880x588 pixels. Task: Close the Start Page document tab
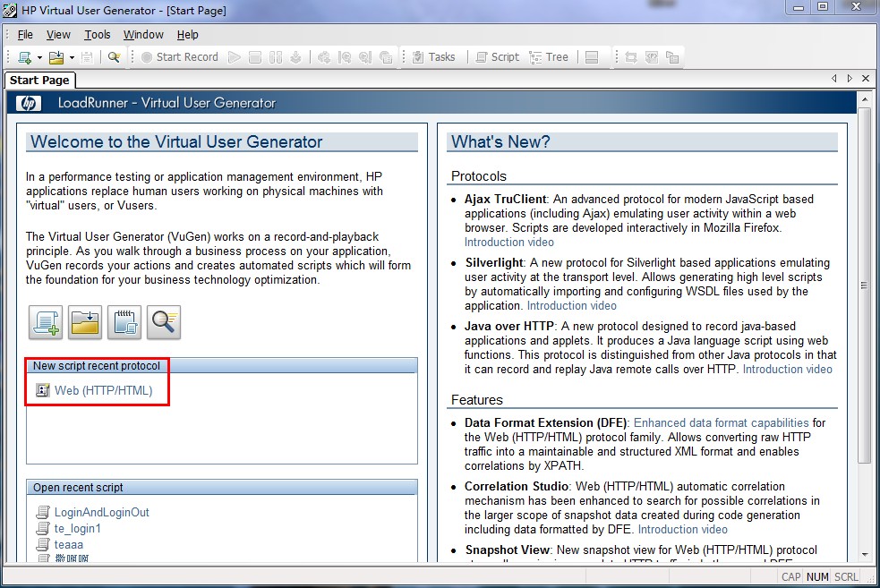866,79
